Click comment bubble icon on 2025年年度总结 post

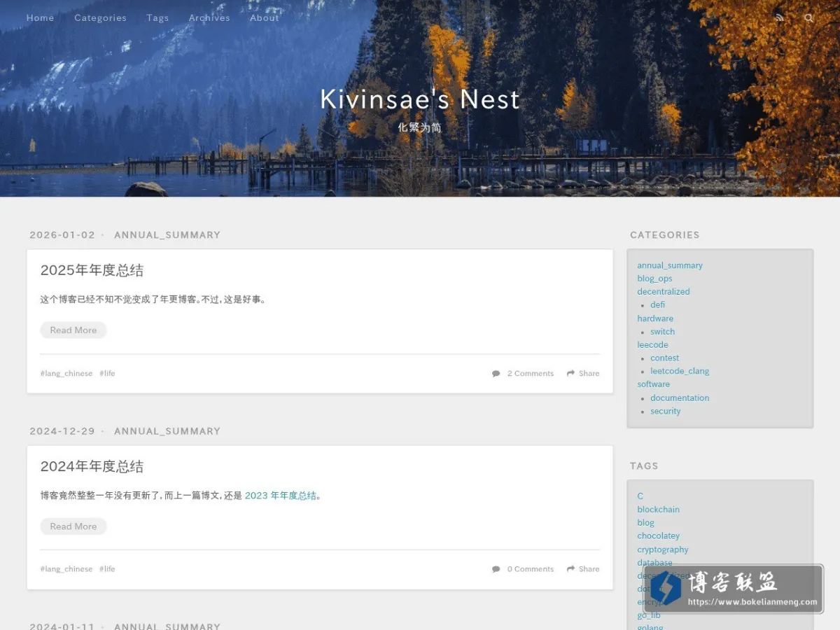[x=496, y=373]
